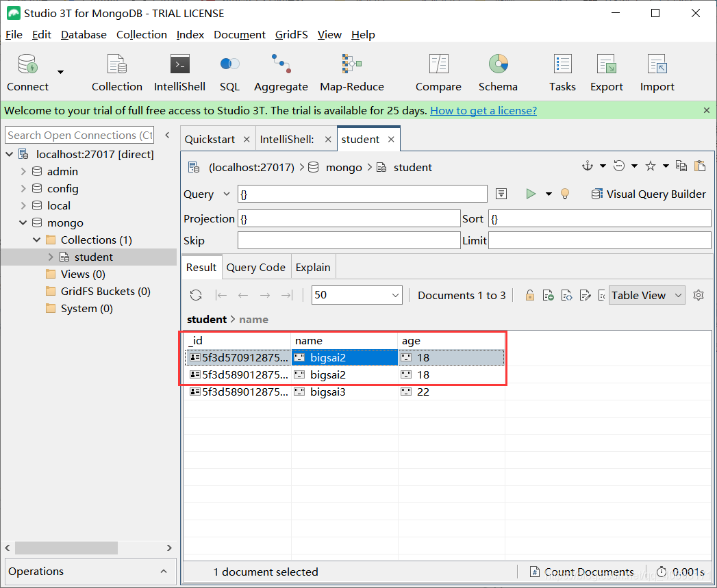Go to the previous page arrow

click(243, 296)
